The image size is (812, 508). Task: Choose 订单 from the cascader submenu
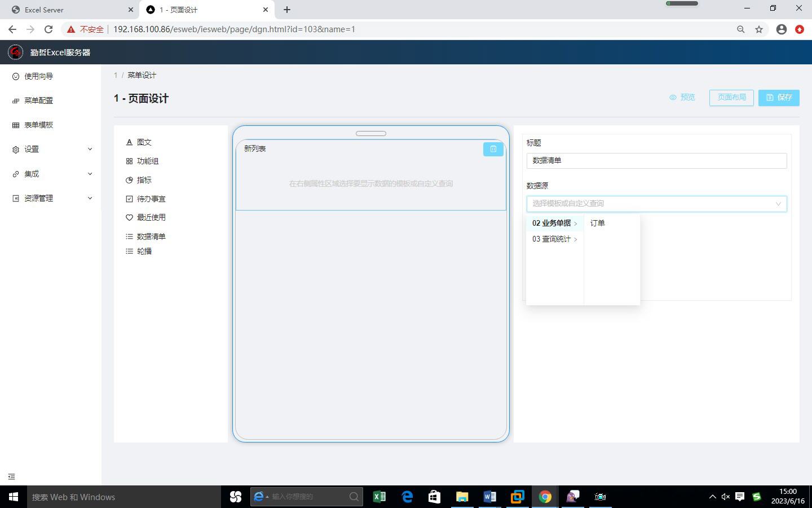pos(598,224)
